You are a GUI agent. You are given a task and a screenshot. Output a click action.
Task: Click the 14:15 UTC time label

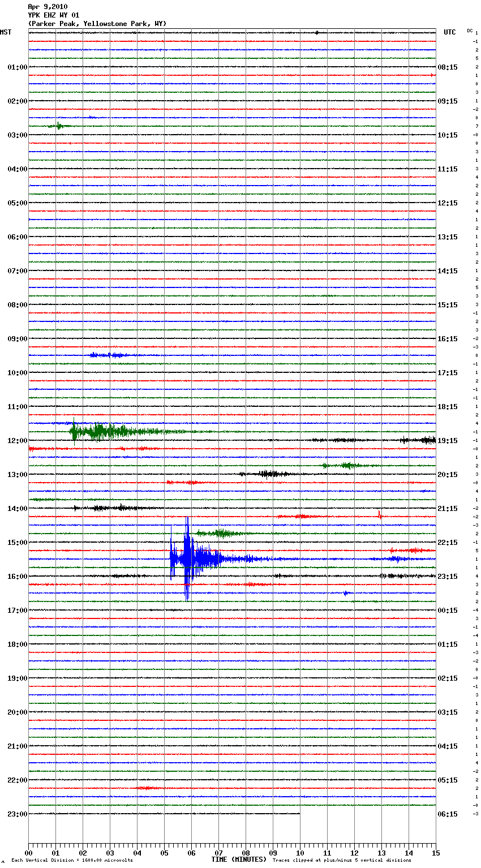click(448, 271)
